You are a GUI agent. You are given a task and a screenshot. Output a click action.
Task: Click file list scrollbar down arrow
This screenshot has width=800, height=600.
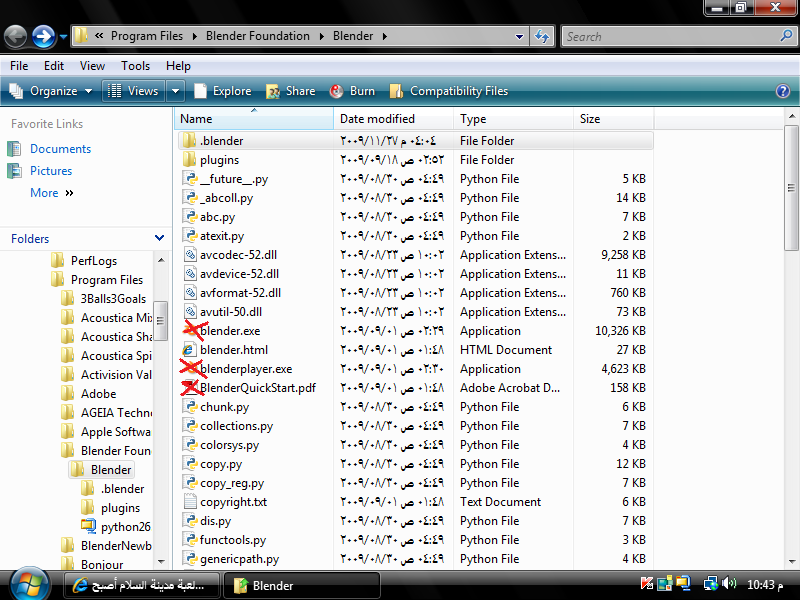click(791, 562)
